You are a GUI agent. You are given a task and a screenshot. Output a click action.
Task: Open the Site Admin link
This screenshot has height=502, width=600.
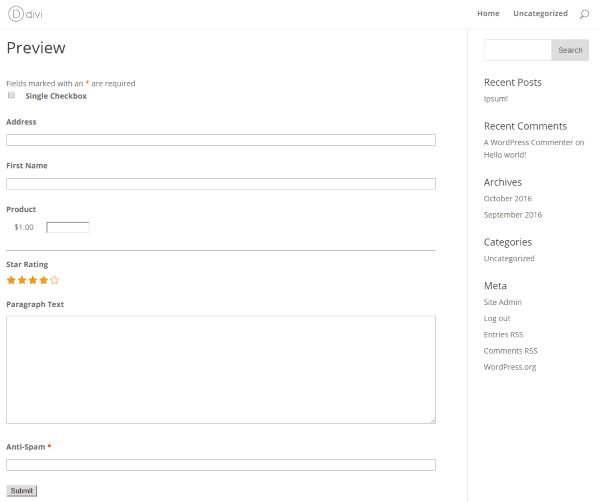pyautogui.click(x=502, y=302)
